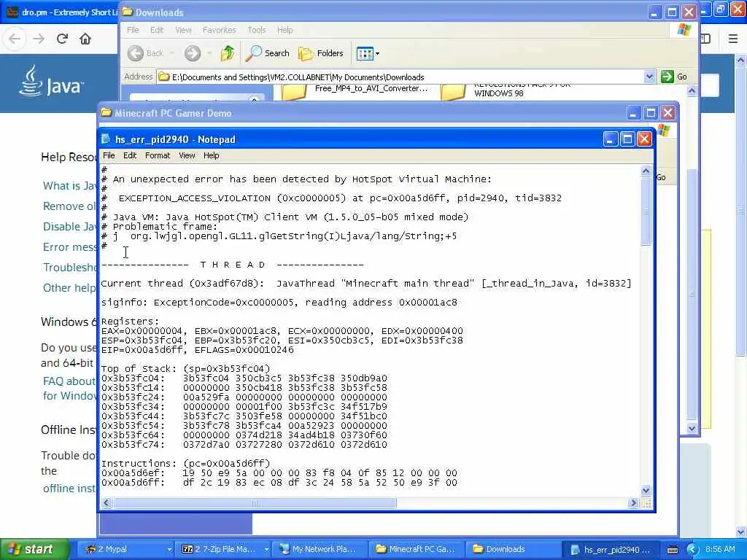747x560 pixels.
Task: Open the Notepad File menu
Action: click(109, 155)
